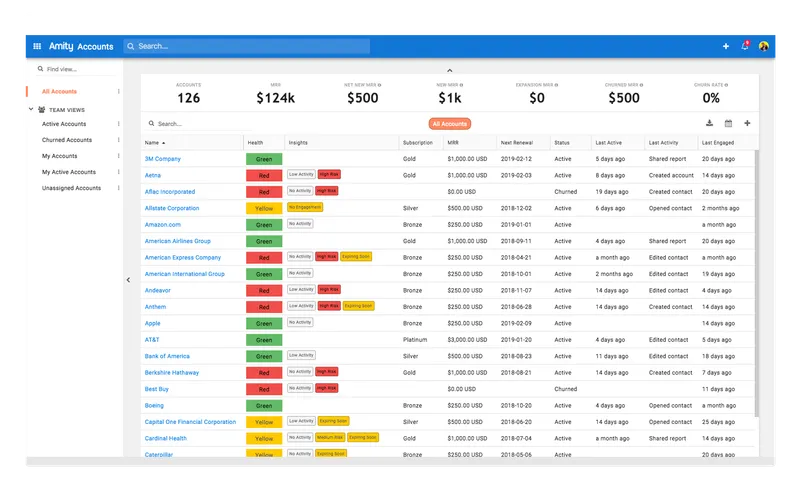800x479 pixels.
Task: Open the apps grid menu icon
Action: coord(37,46)
